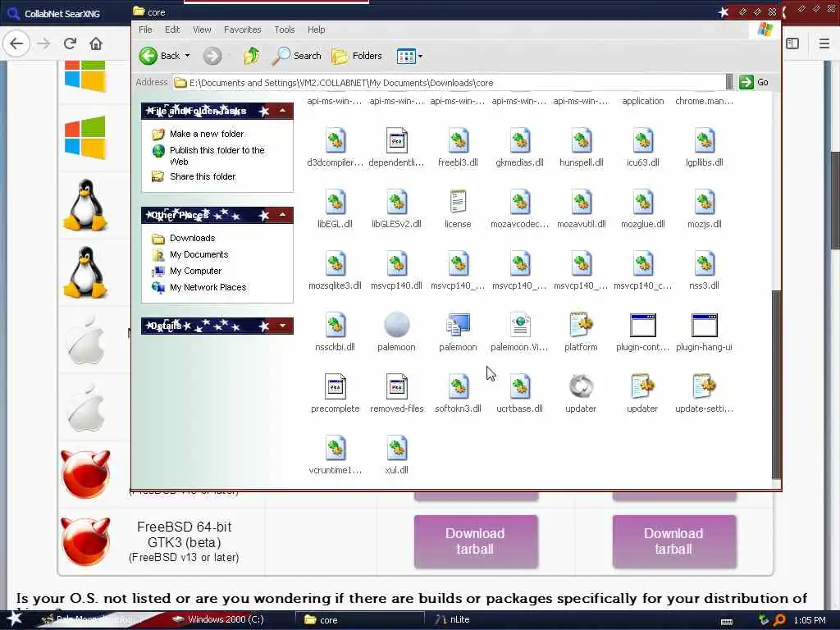Open the browser hamburger menu
The image size is (840, 630).
824,43
